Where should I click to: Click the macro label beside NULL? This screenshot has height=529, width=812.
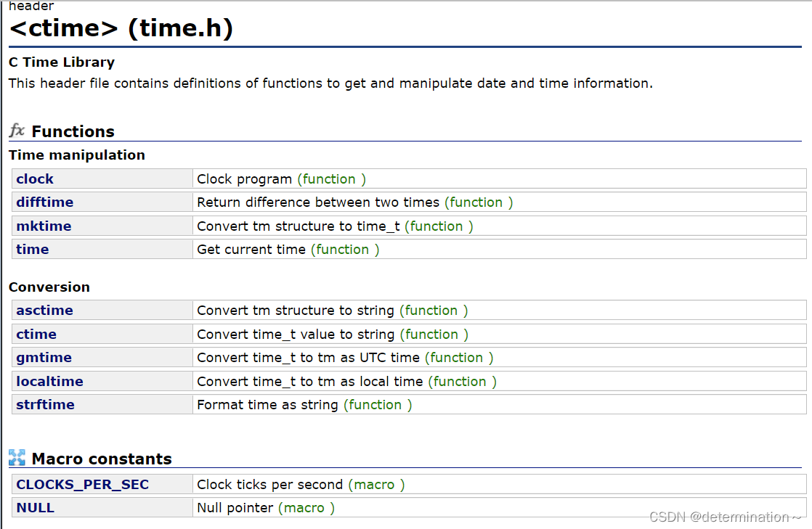(306, 507)
